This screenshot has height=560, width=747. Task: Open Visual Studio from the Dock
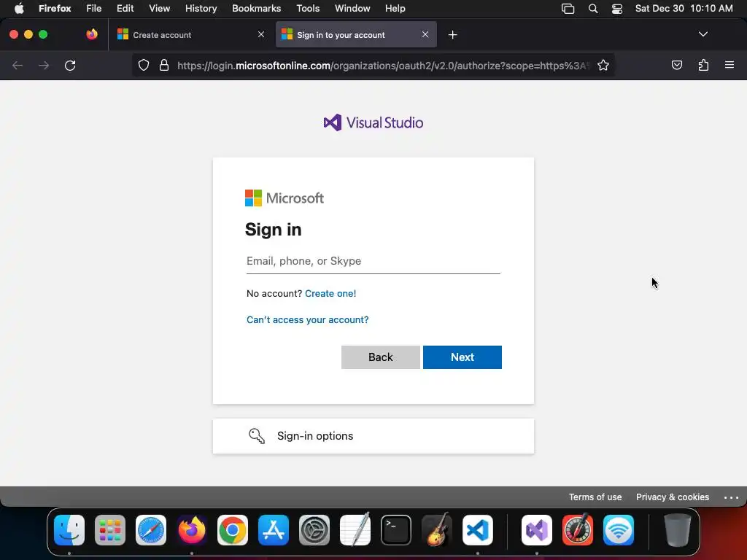point(537,529)
